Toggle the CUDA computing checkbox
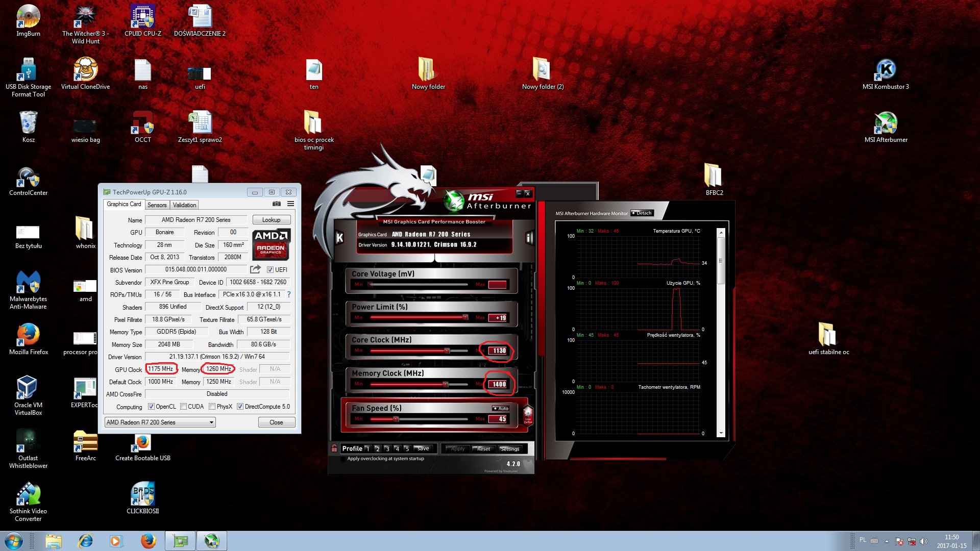This screenshot has width=980, height=551. [183, 407]
